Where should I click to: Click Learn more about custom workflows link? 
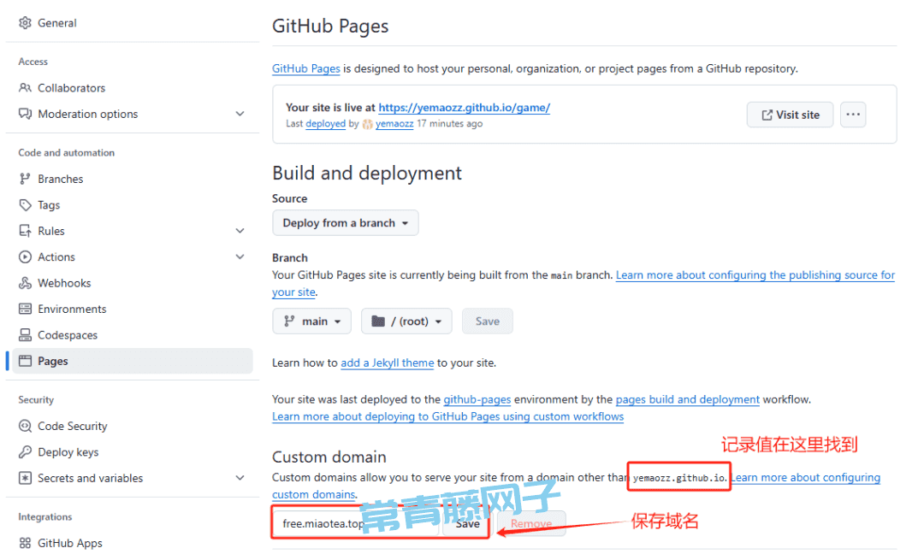(447, 416)
